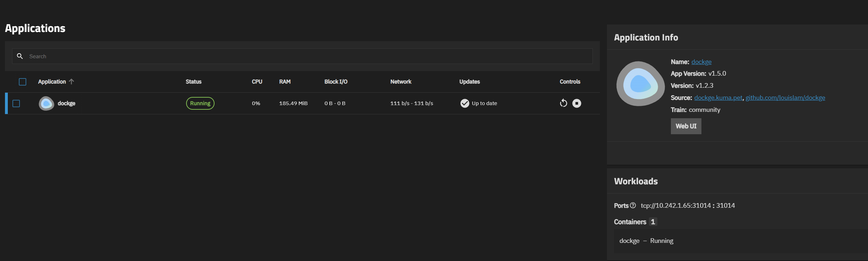Click the Up to date checkmark icon

click(x=465, y=103)
